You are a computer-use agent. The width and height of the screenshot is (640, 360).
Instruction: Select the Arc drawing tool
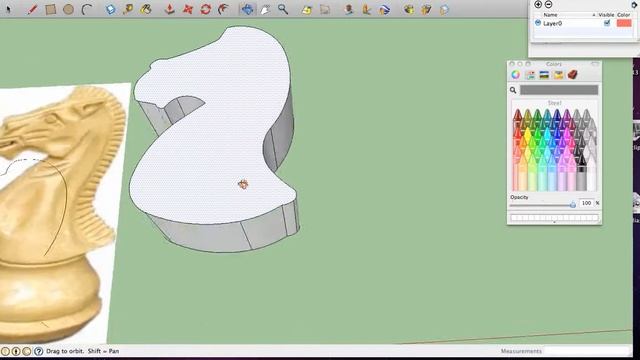coord(86,9)
